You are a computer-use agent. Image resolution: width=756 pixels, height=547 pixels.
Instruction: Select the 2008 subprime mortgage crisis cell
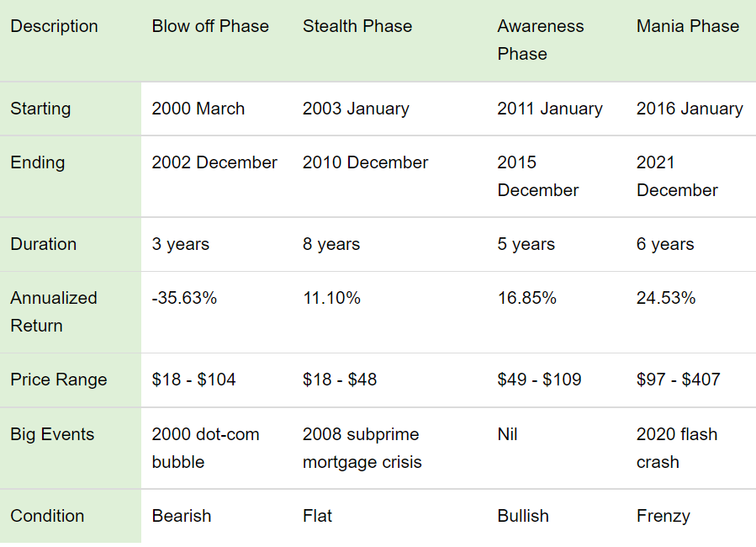pyautogui.click(x=362, y=448)
